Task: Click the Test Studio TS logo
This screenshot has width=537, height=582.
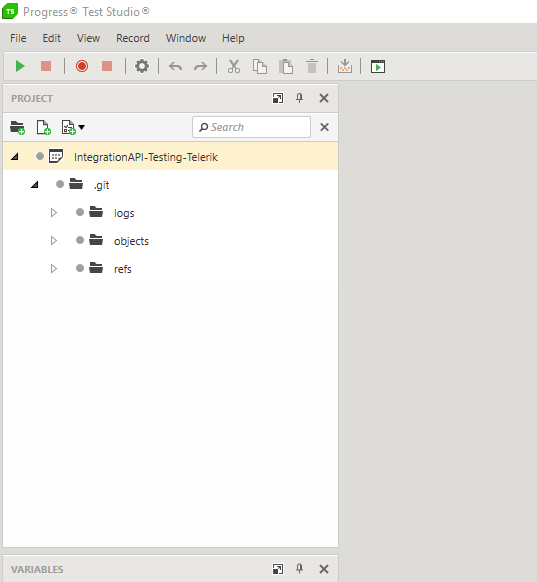Action: [10, 11]
